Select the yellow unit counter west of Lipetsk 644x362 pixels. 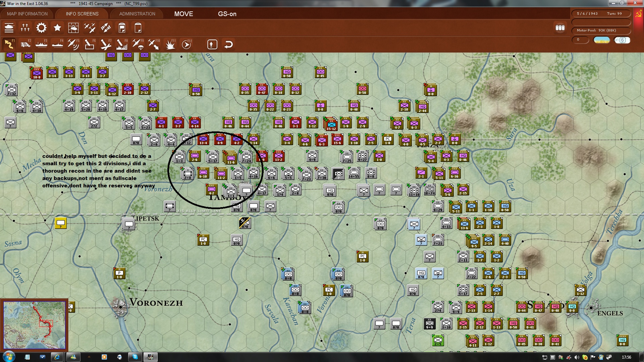61,223
